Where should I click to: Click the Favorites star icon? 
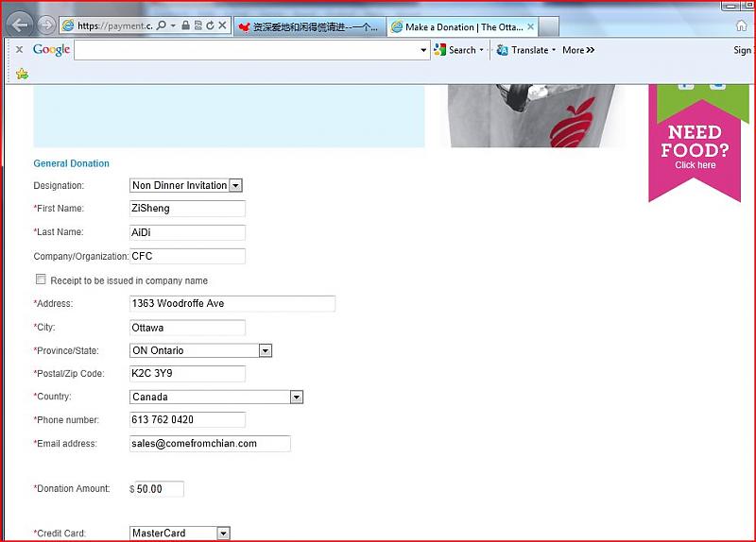(x=22, y=74)
